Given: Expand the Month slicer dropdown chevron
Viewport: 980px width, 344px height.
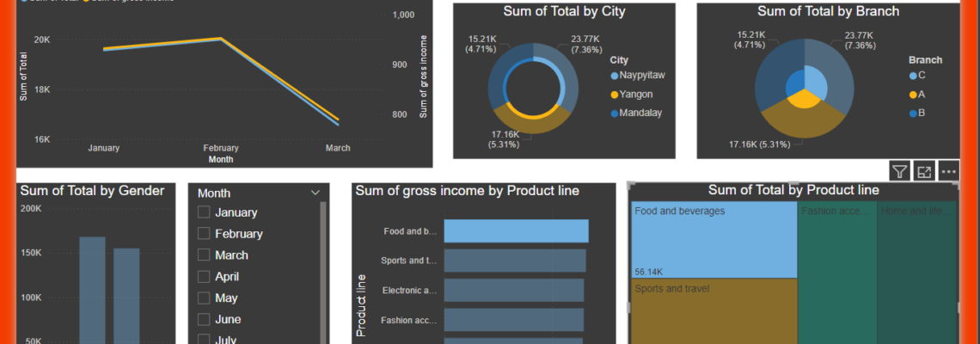Looking at the screenshot, I should 315,193.
